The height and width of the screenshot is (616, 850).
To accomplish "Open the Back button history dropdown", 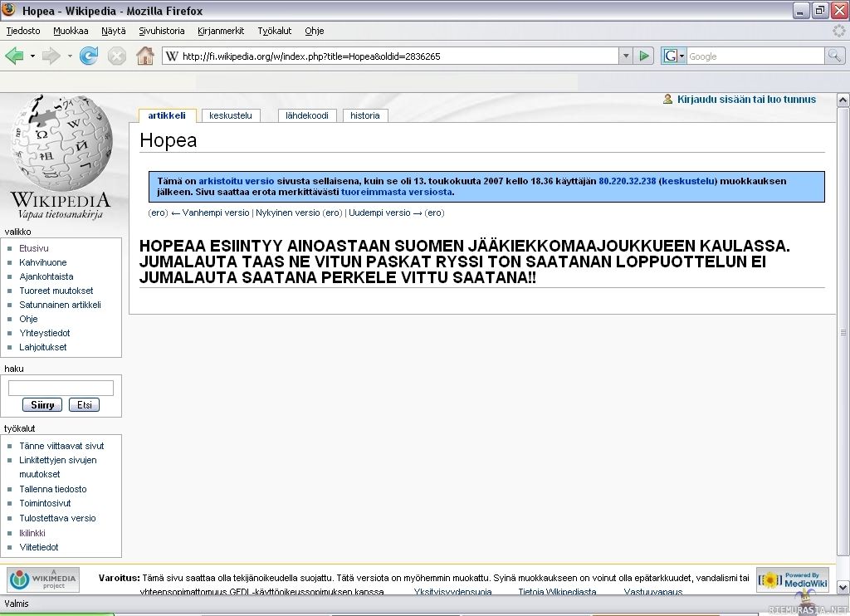I will click(x=33, y=56).
